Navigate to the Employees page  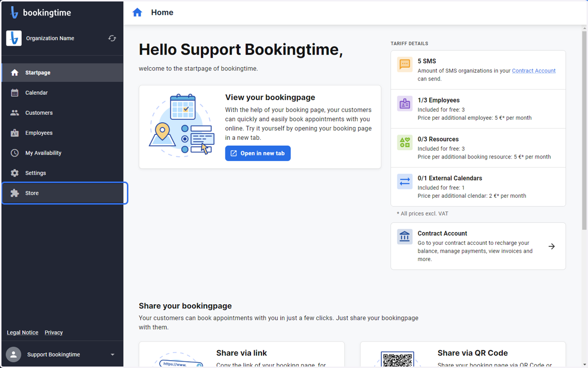62,133
